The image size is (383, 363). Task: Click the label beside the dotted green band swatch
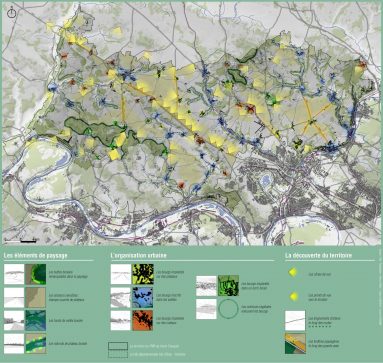pos(68,343)
